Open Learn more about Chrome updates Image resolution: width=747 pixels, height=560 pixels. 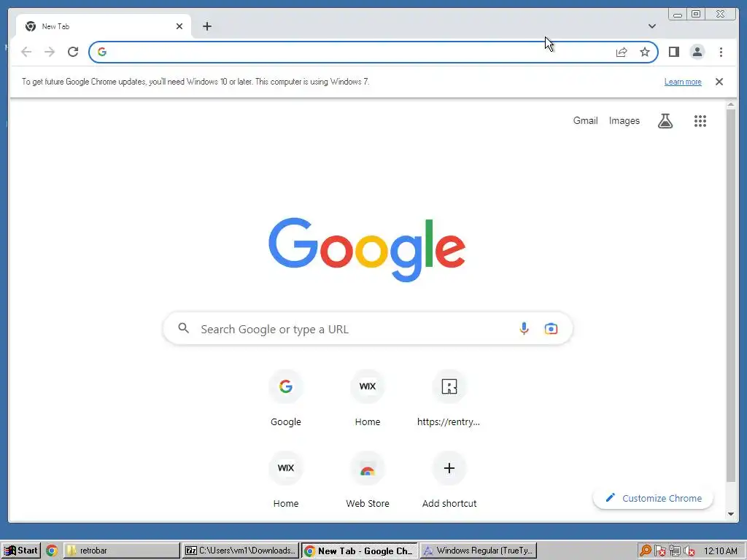click(683, 82)
